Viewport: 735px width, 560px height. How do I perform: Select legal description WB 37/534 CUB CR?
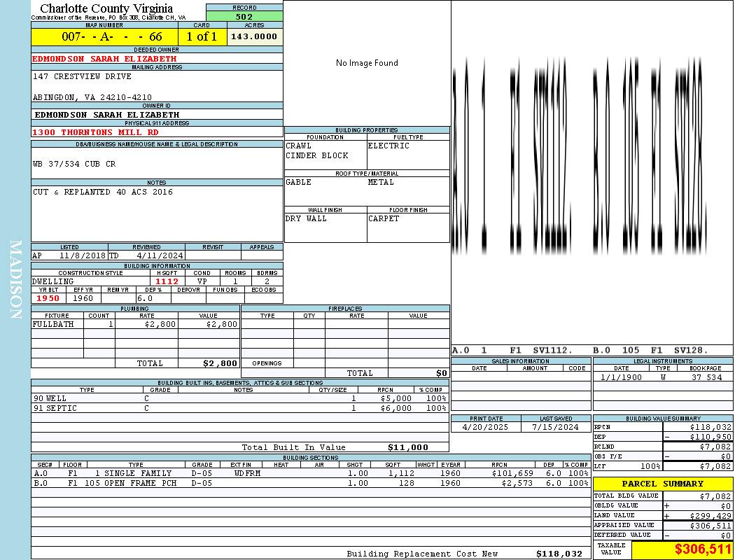tap(74, 164)
